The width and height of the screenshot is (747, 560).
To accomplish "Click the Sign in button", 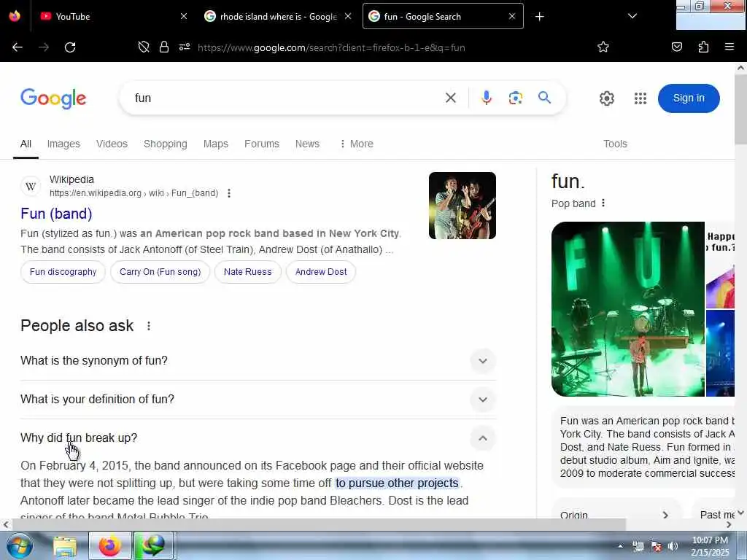I will (689, 98).
